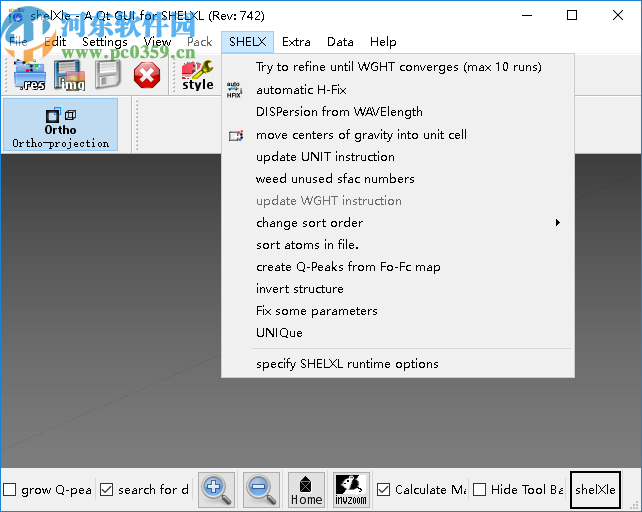Click the save image toolbar icon
The height and width of the screenshot is (512, 642).
[x=69, y=75]
